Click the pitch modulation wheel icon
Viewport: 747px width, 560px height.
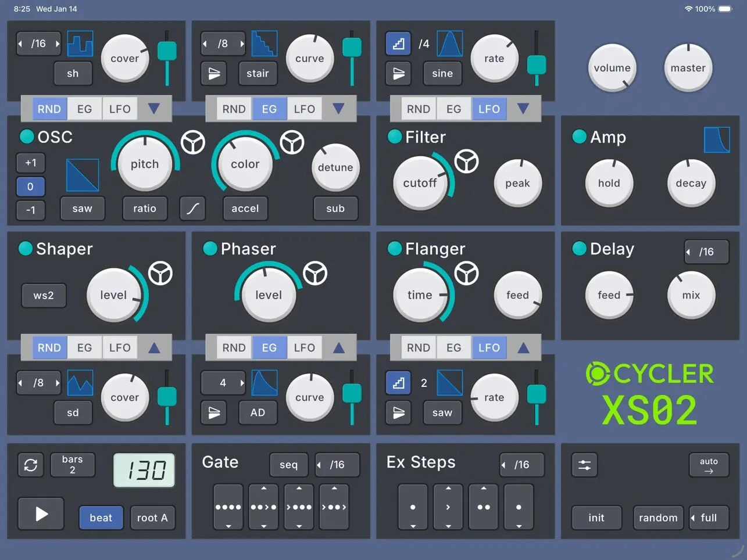(x=193, y=142)
